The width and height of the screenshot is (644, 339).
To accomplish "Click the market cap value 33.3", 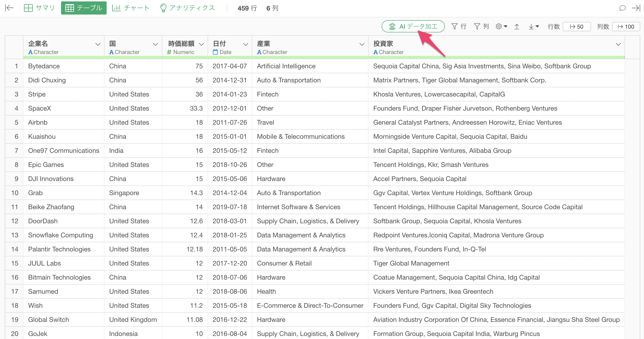I will pos(185,108).
